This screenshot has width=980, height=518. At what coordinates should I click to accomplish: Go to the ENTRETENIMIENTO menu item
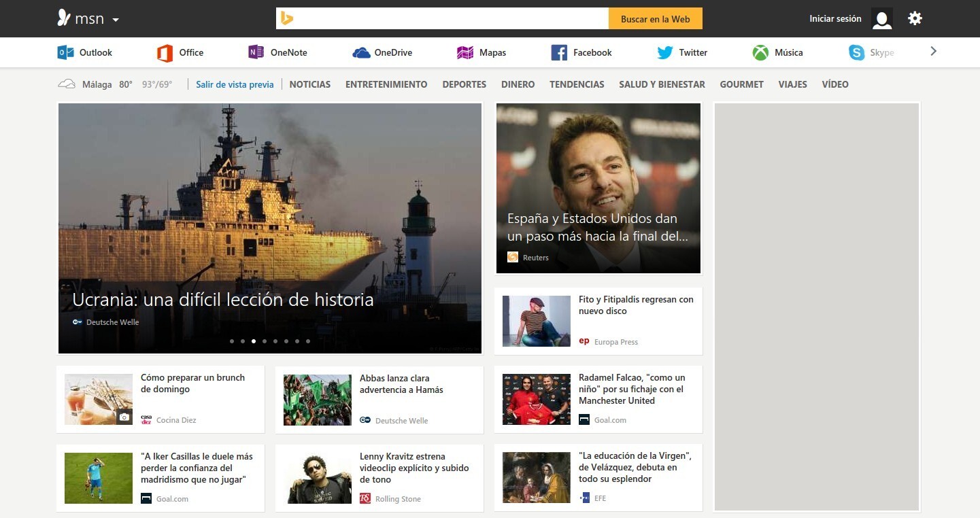pos(386,84)
